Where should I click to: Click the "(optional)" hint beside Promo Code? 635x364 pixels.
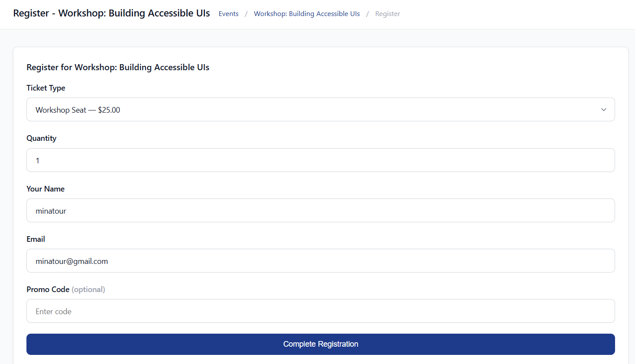(x=88, y=289)
